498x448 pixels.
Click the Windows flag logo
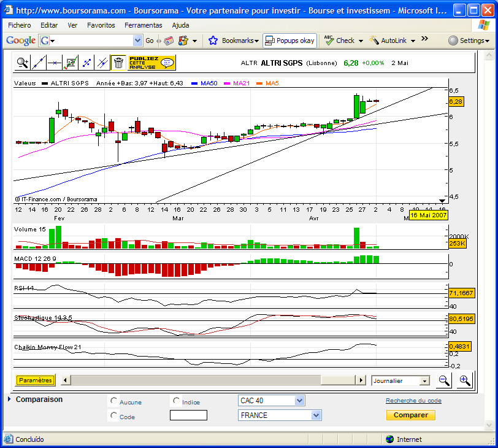(483, 25)
